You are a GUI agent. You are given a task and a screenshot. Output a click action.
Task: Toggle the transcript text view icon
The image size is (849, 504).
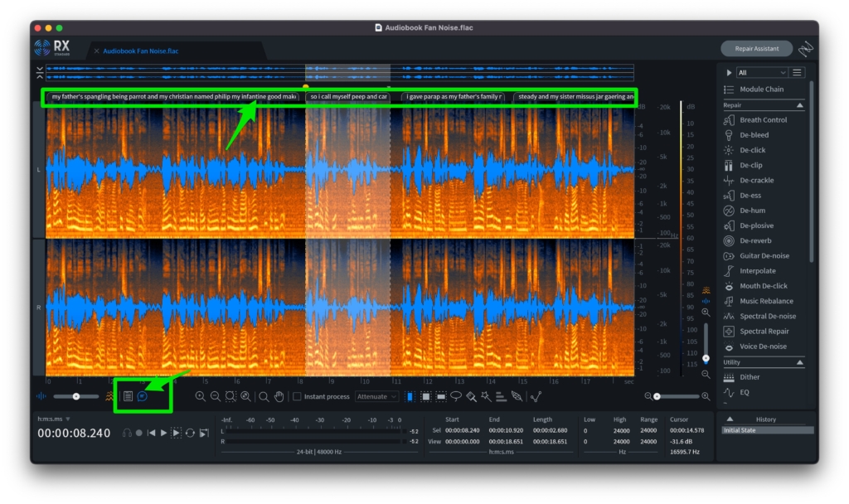point(128,396)
